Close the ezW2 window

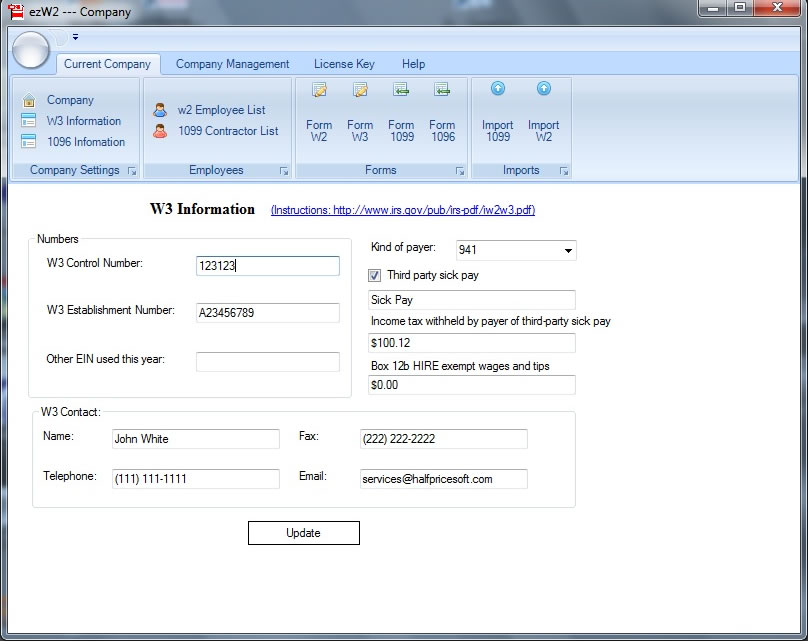click(x=778, y=8)
